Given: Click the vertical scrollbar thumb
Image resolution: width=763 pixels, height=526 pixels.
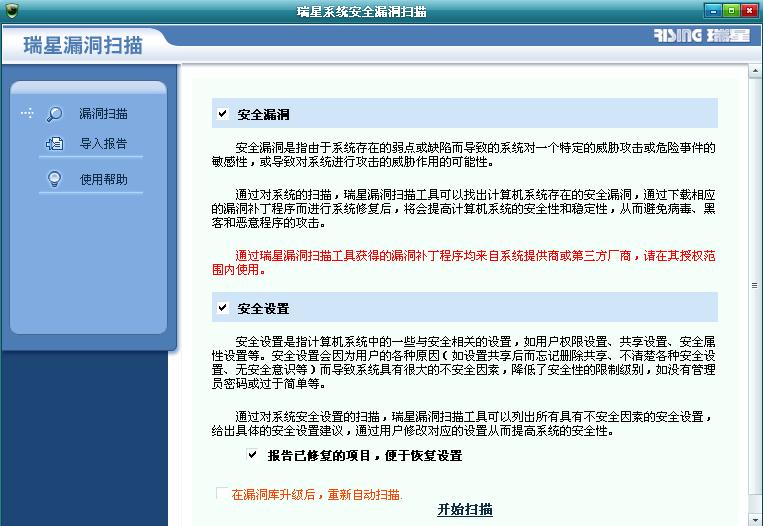Looking at the screenshot, I should point(755,286).
